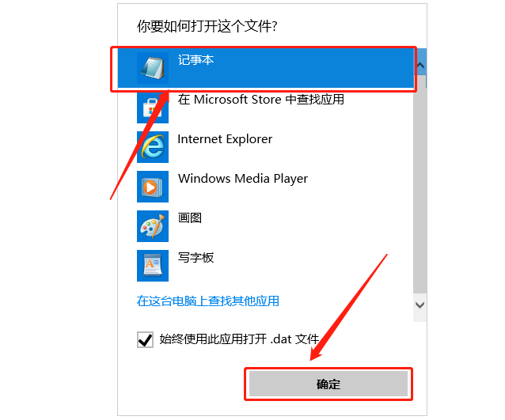The width and height of the screenshot is (505, 420).
Task: Choose 在 Microsoft Store 中查找应用 entry
Action: coord(261,100)
